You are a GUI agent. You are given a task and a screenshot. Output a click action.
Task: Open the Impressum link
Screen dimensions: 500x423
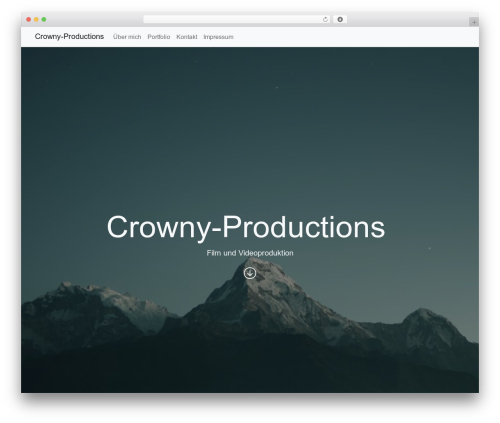218,37
